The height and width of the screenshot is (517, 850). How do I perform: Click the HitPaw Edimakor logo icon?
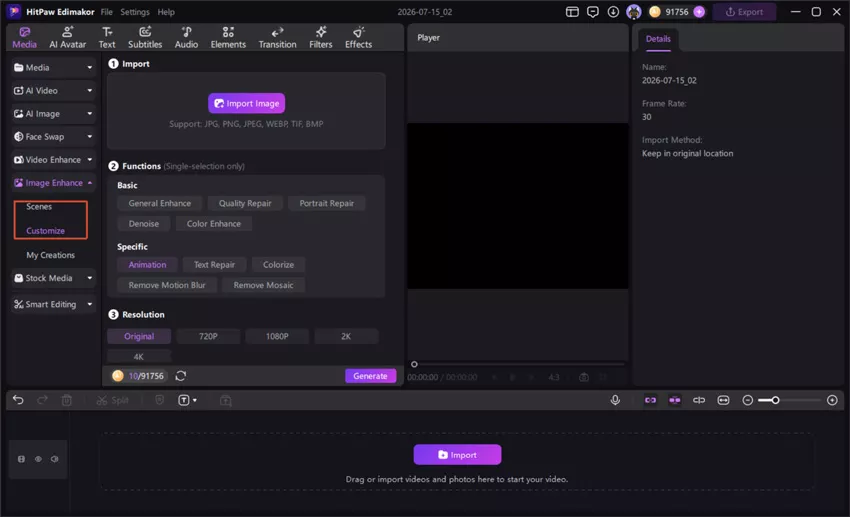14,11
